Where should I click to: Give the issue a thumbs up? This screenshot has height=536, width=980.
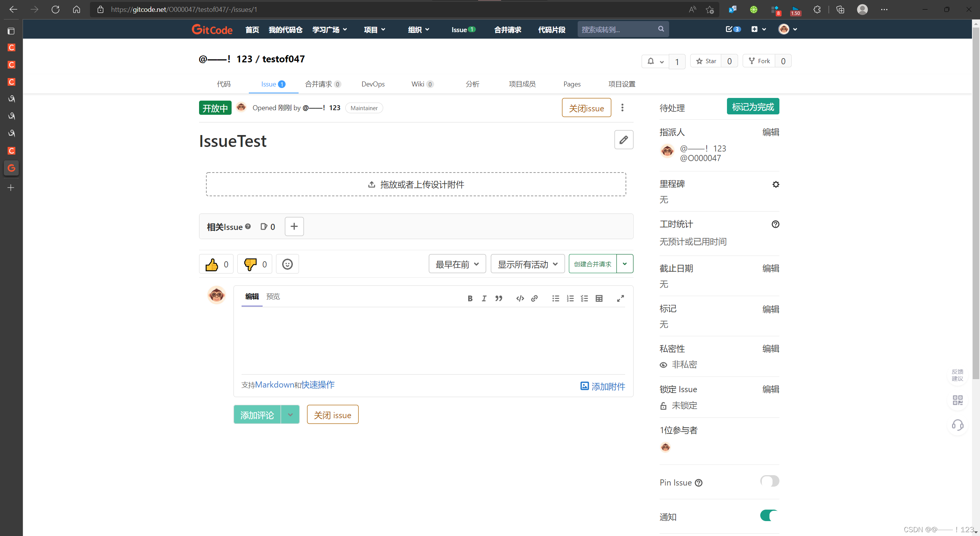212,264
